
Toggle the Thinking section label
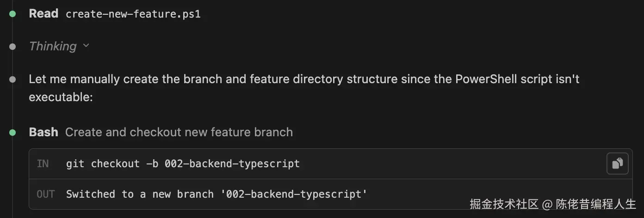click(52, 46)
